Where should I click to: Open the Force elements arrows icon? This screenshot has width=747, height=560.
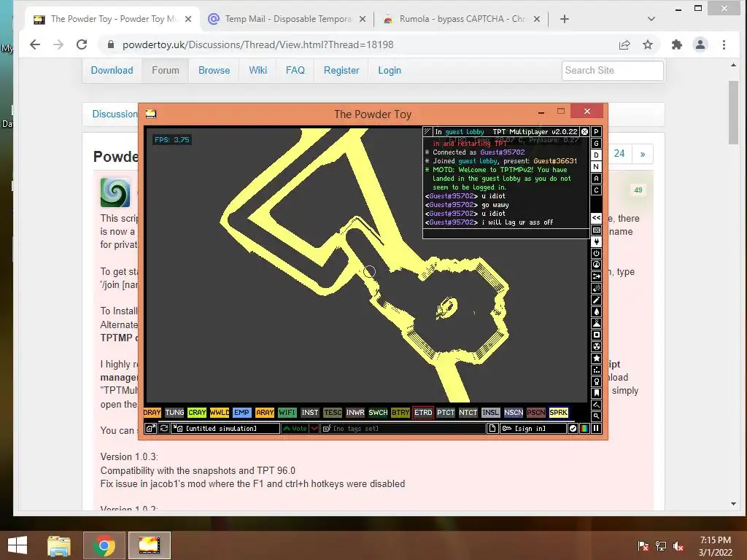click(596, 276)
